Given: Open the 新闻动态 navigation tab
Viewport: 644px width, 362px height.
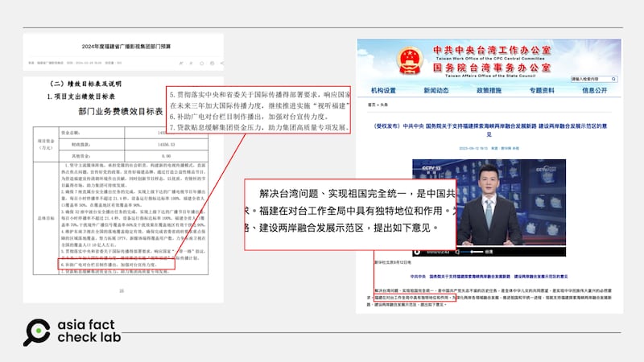Looking at the screenshot, I should [x=436, y=90].
